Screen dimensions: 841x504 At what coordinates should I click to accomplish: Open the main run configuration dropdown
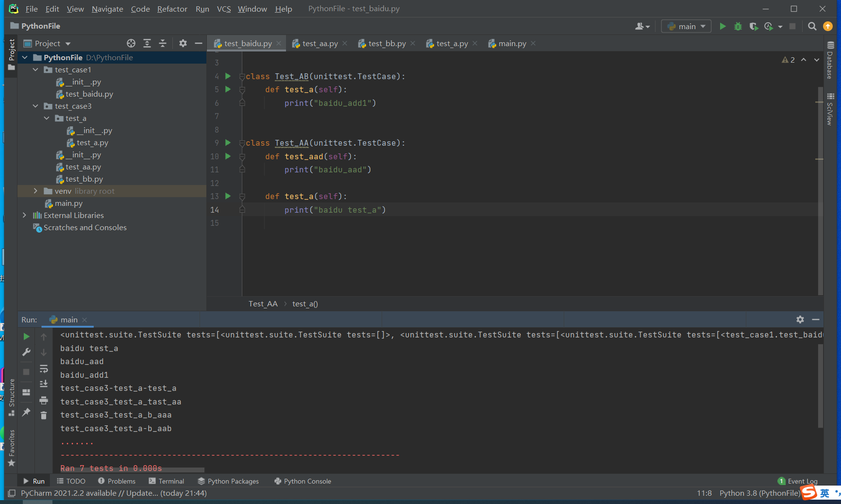click(686, 26)
